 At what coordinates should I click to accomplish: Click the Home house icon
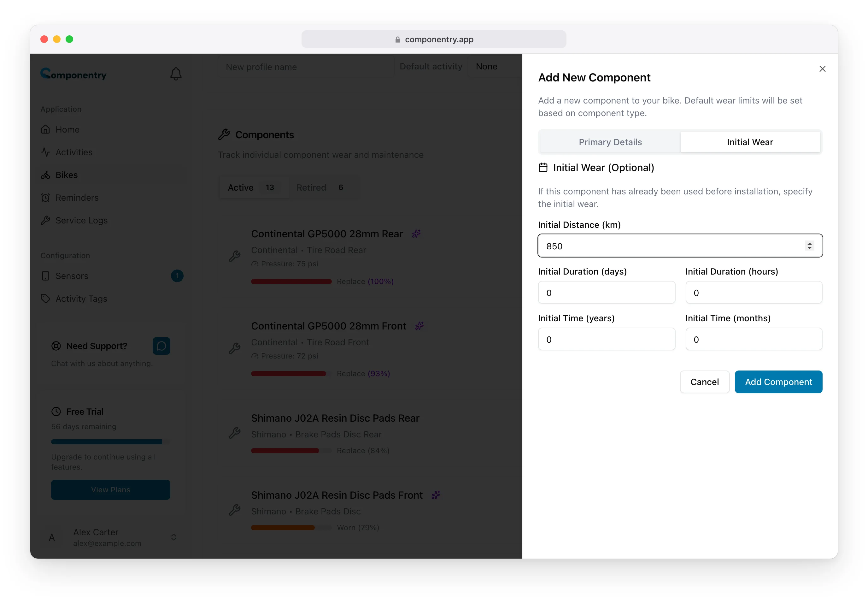click(x=45, y=129)
